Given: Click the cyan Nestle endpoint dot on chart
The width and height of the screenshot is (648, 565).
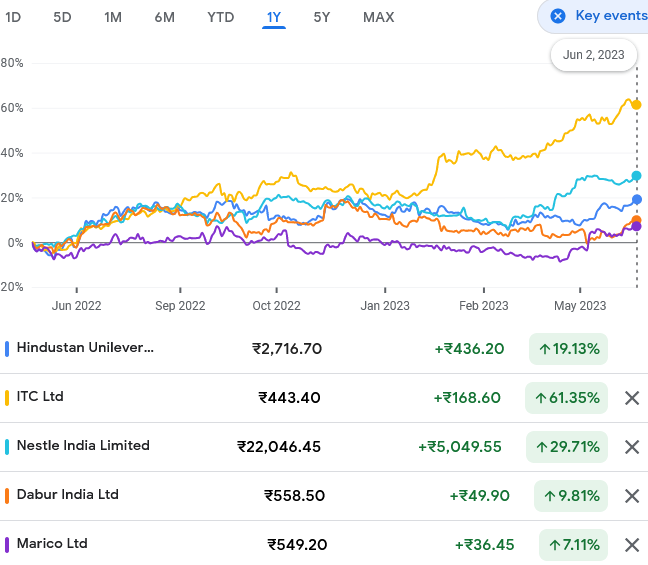Looking at the screenshot, I should pos(636,176).
